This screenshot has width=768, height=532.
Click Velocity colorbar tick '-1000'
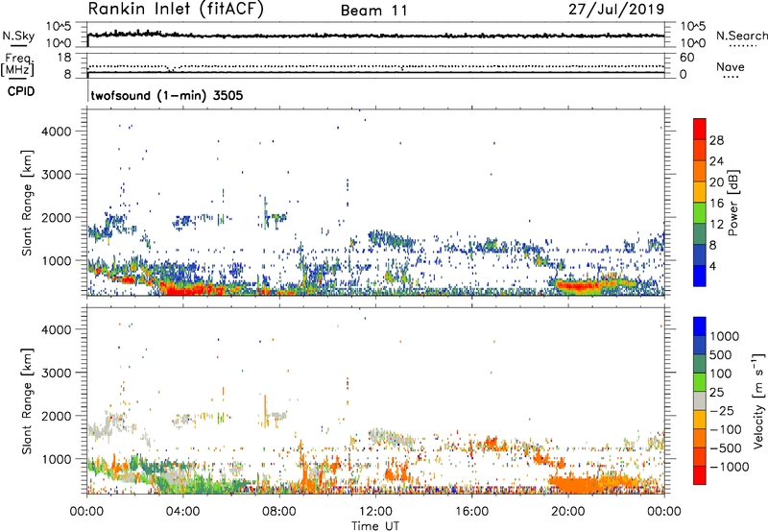tap(729, 467)
